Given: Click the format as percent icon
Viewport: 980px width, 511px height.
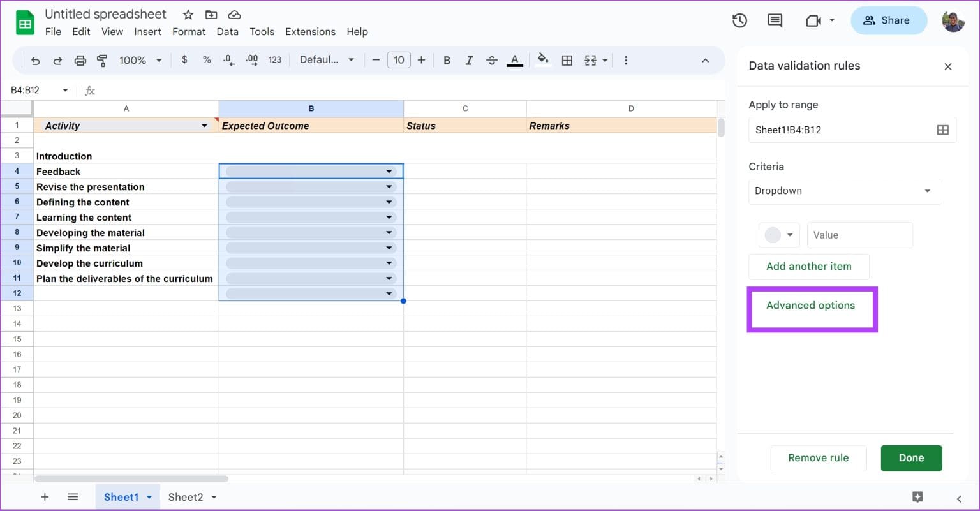Looking at the screenshot, I should click(207, 59).
